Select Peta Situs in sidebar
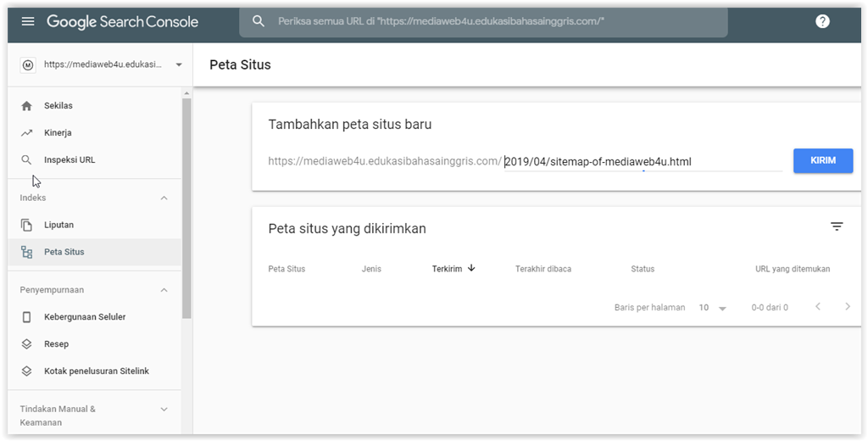 point(94,252)
